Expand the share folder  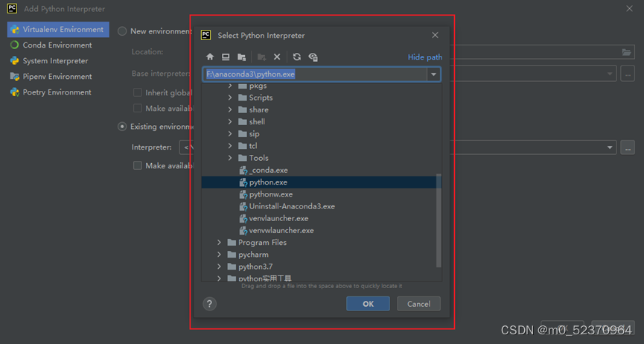click(230, 109)
